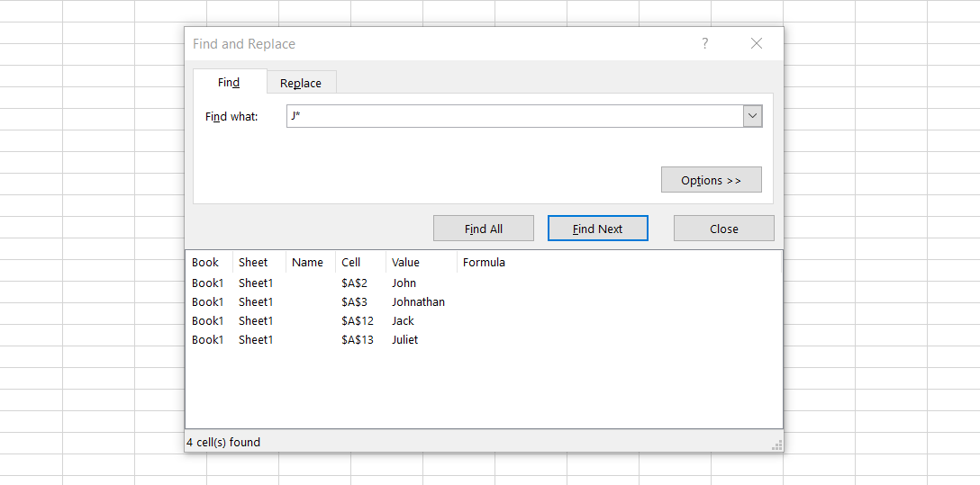Click inside the Find what text field
Image resolution: width=980 pixels, height=485 pixels.
(513, 116)
